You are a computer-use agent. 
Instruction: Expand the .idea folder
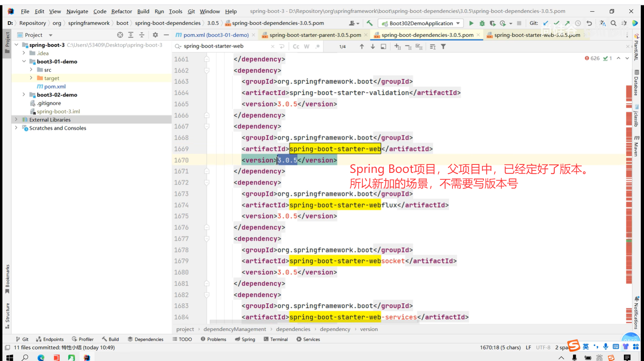coord(24,53)
